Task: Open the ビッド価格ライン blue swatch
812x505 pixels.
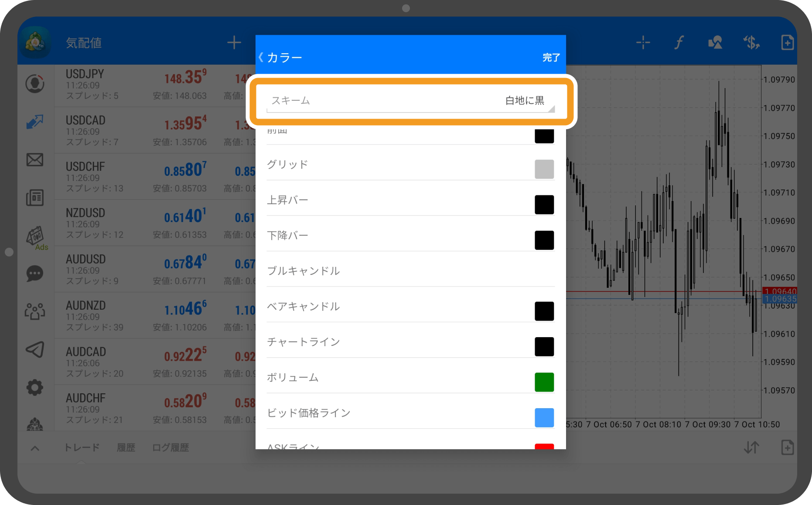Action: [544, 418]
